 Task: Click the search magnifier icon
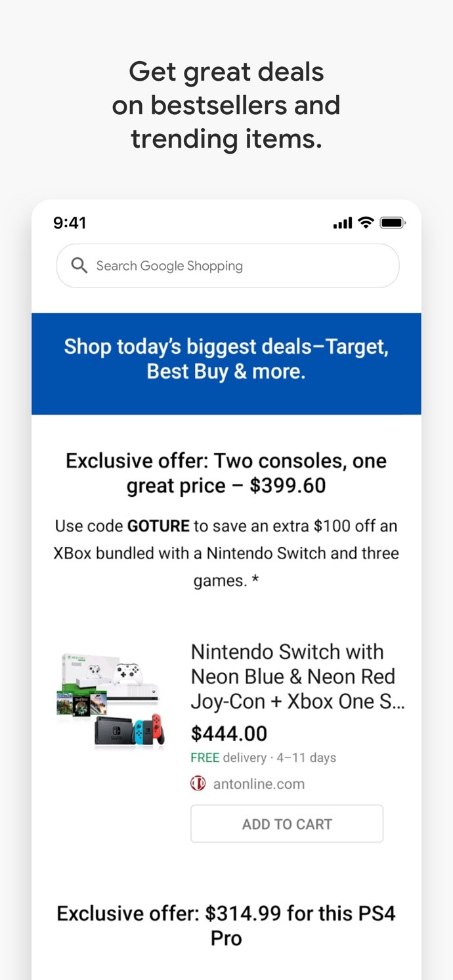click(79, 266)
